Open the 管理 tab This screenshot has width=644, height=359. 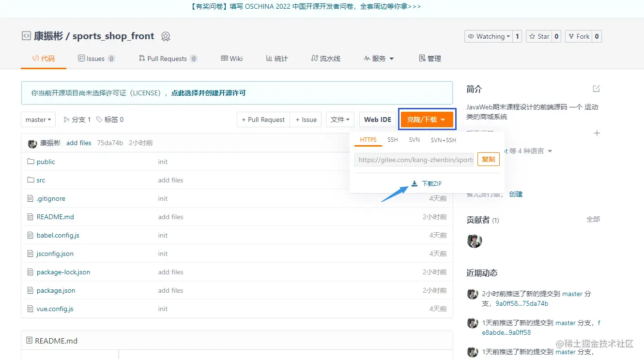[430, 59]
